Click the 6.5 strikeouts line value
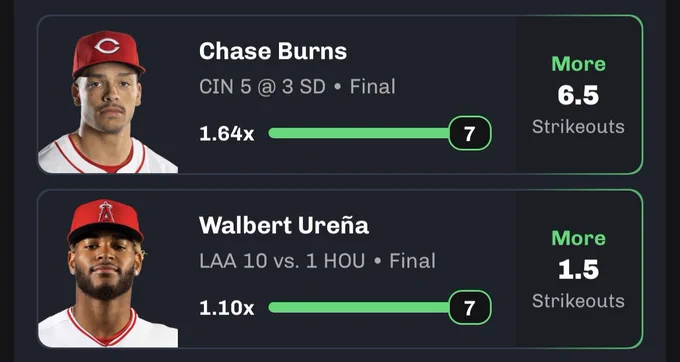The height and width of the screenshot is (362, 680). [x=579, y=95]
